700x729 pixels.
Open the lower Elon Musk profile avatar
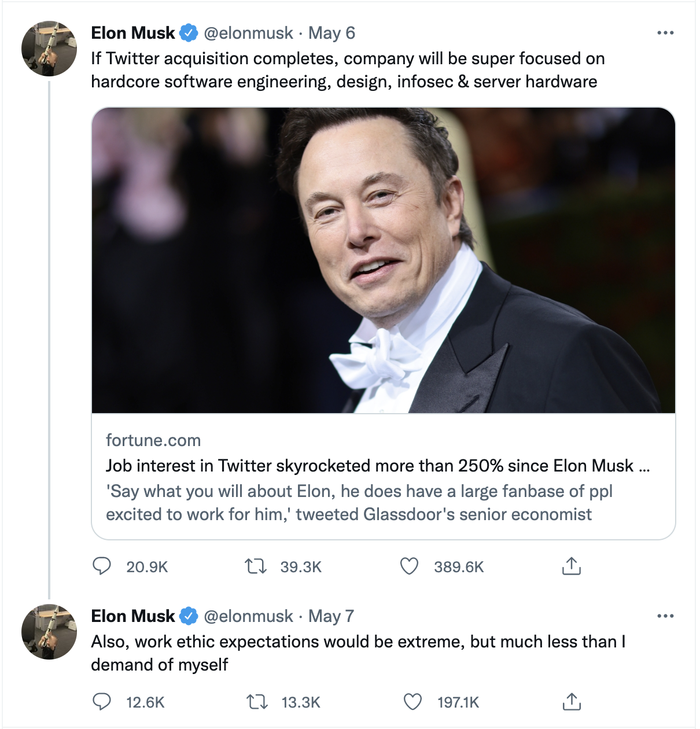coord(49,632)
